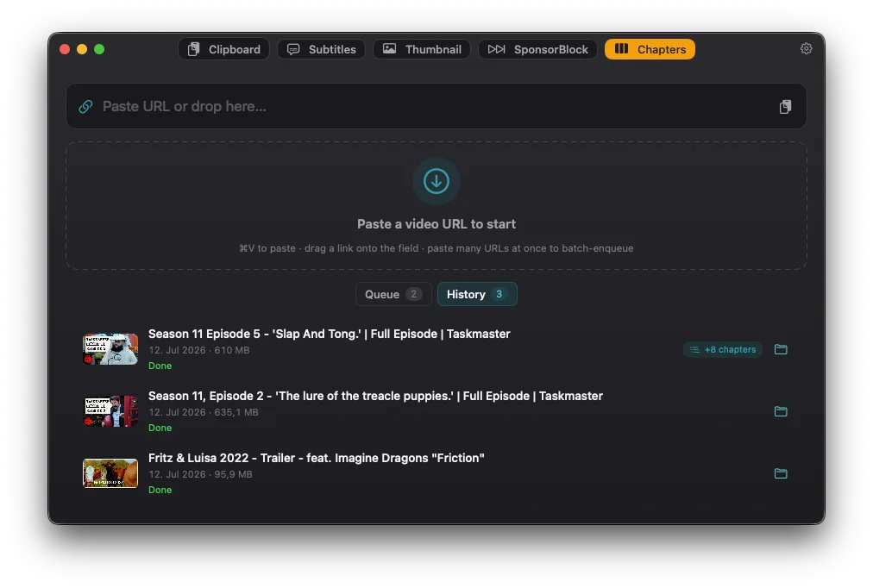
Task: Open settings via gear icon
Action: click(807, 49)
